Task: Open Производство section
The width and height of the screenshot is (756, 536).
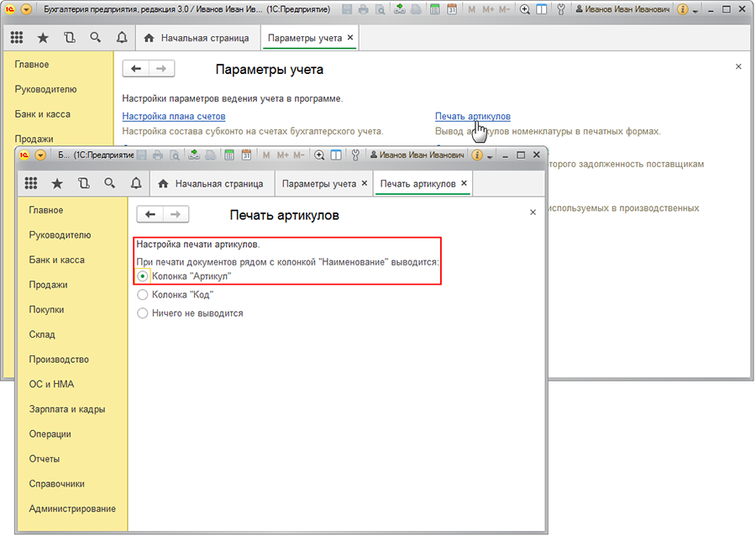Action: (59, 360)
